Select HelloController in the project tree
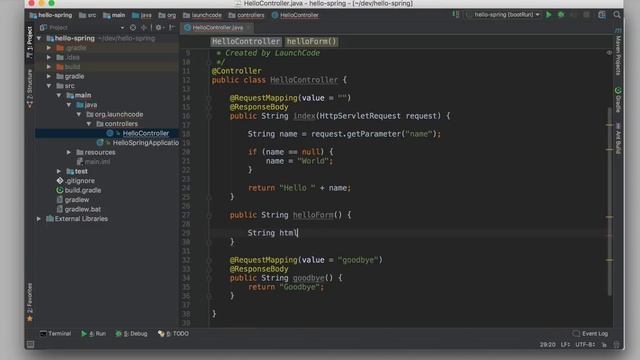This screenshot has height=360, width=640. click(x=145, y=133)
